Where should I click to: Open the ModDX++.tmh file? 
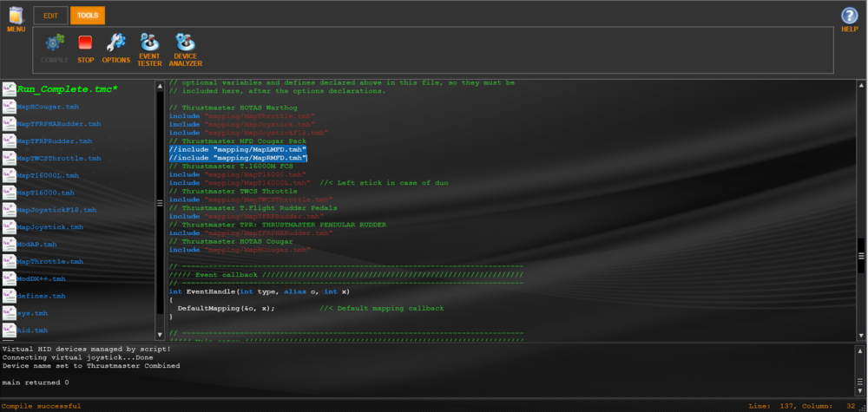click(41, 278)
